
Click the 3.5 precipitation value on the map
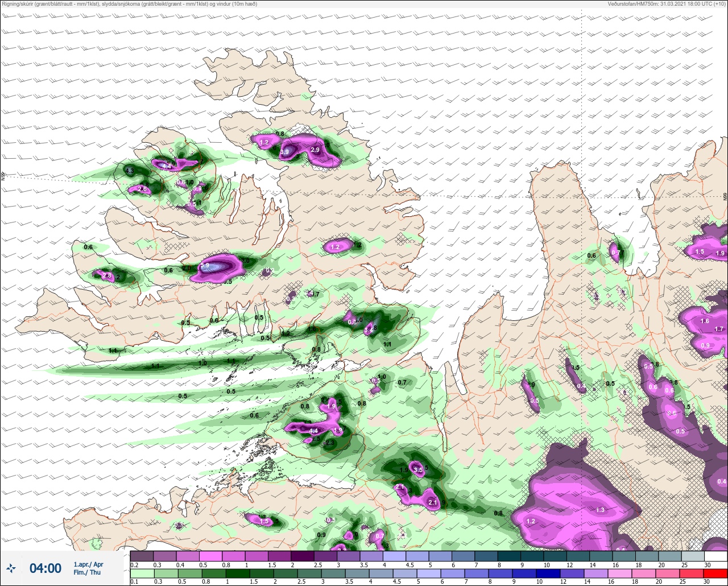pyautogui.click(x=419, y=471)
